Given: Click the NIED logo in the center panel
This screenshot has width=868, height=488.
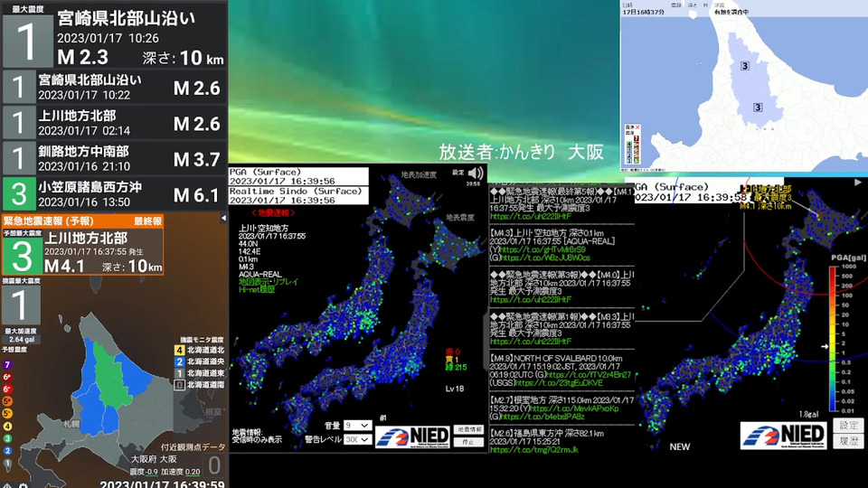Looking at the screenshot, I should [x=413, y=436].
